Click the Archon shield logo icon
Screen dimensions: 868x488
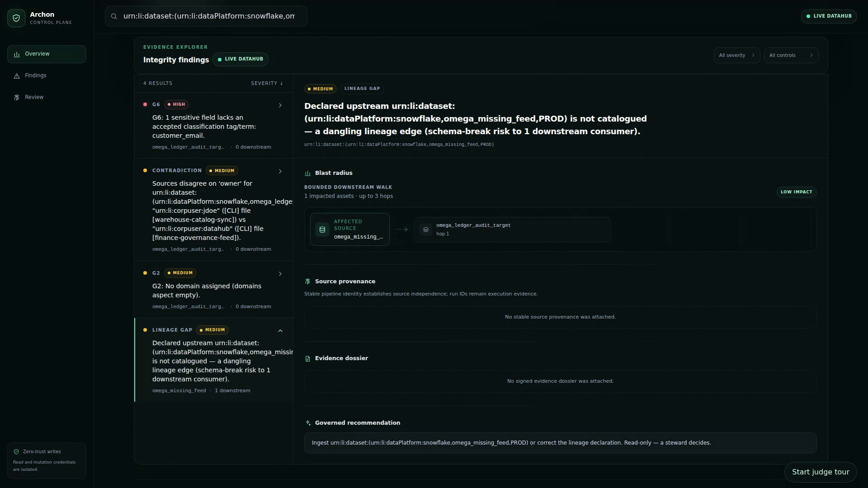16,18
